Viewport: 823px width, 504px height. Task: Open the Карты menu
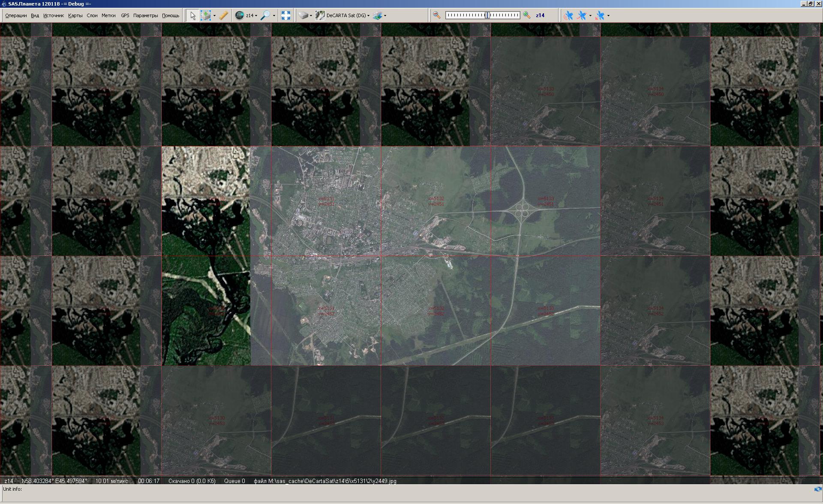point(75,15)
